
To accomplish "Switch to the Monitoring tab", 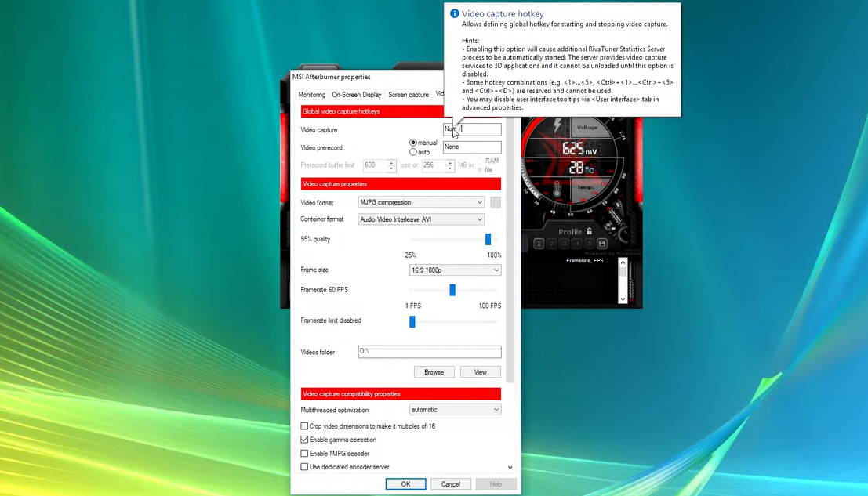I will (x=311, y=94).
